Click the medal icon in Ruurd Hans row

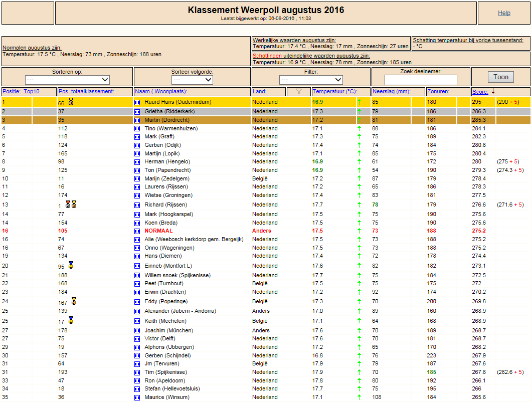[x=71, y=101]
